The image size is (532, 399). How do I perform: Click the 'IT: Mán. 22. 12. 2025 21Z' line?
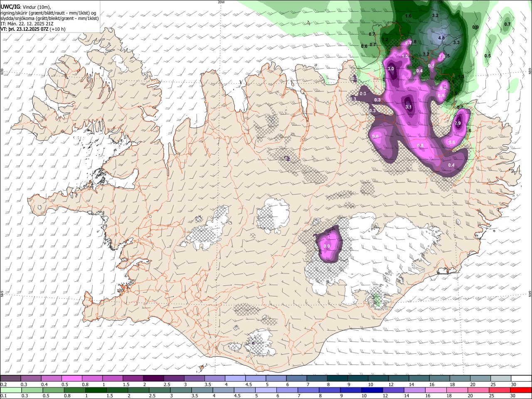tap(27, 24)
